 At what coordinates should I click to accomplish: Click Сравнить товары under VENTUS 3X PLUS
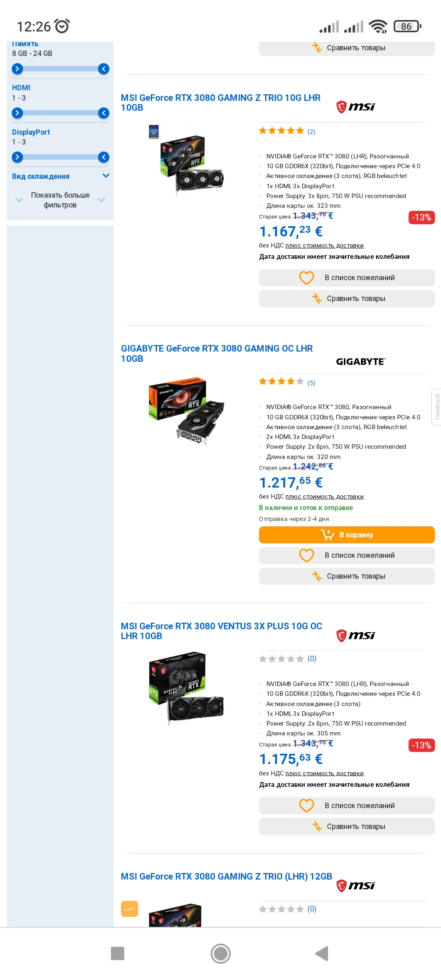347,826
